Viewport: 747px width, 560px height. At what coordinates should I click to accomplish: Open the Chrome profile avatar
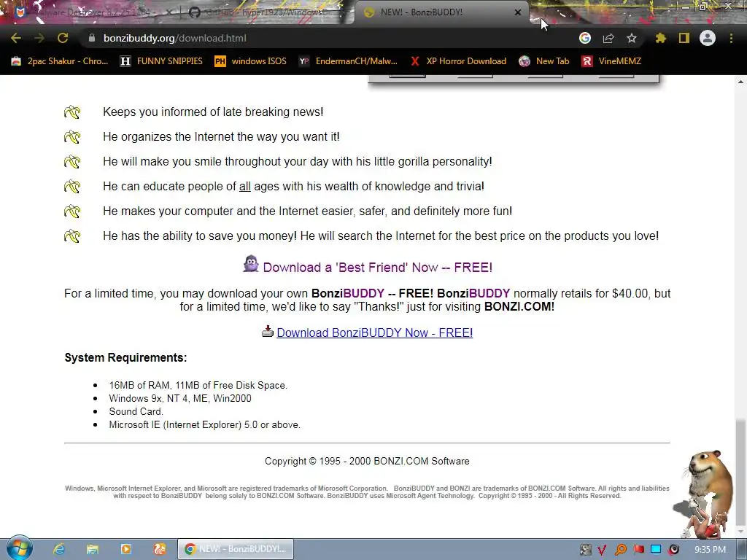(x=708, y=38)
